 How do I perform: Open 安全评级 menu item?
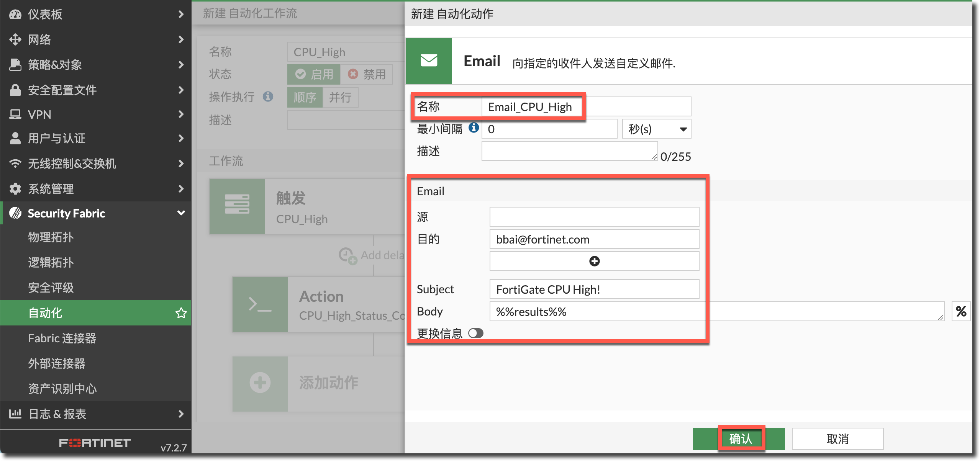(x=51, y=288)
